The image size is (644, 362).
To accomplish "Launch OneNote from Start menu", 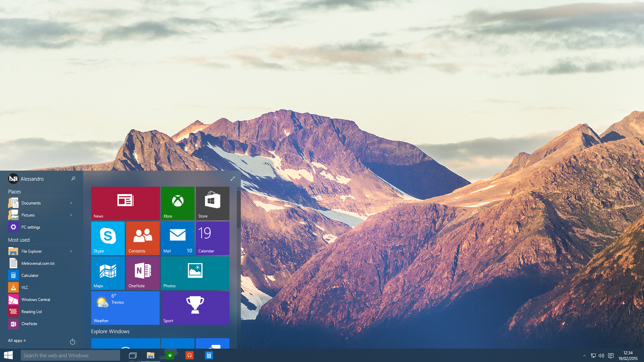I will 143,273.
